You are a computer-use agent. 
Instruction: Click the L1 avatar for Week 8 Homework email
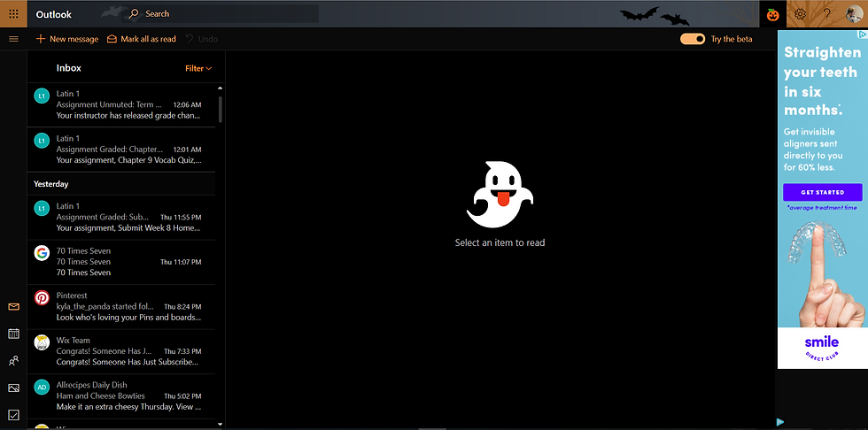click(x=42, y=209)
